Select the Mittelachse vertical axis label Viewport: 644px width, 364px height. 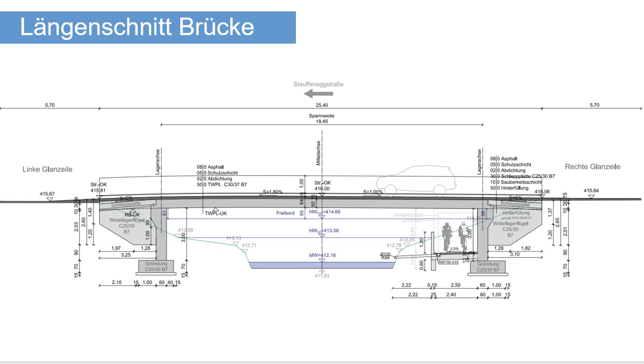(x=319, y=153)
